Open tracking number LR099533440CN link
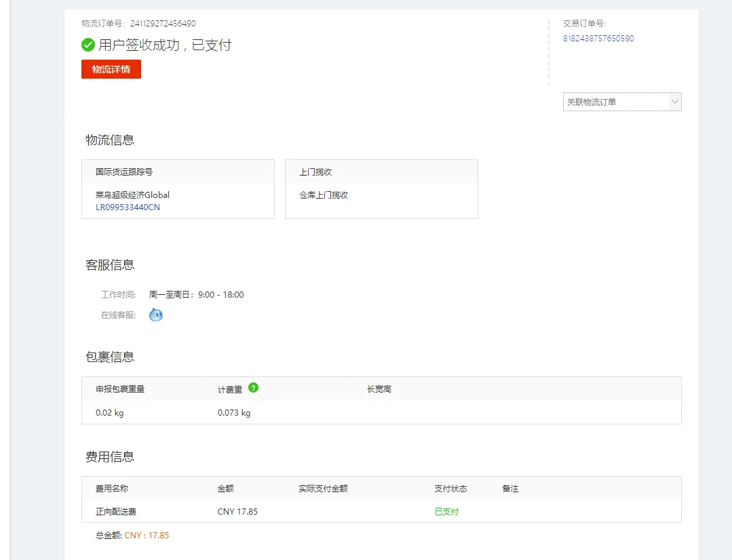The width and height of the screenshot is (732, 560). pyautogui.click(x=128, y=207)
